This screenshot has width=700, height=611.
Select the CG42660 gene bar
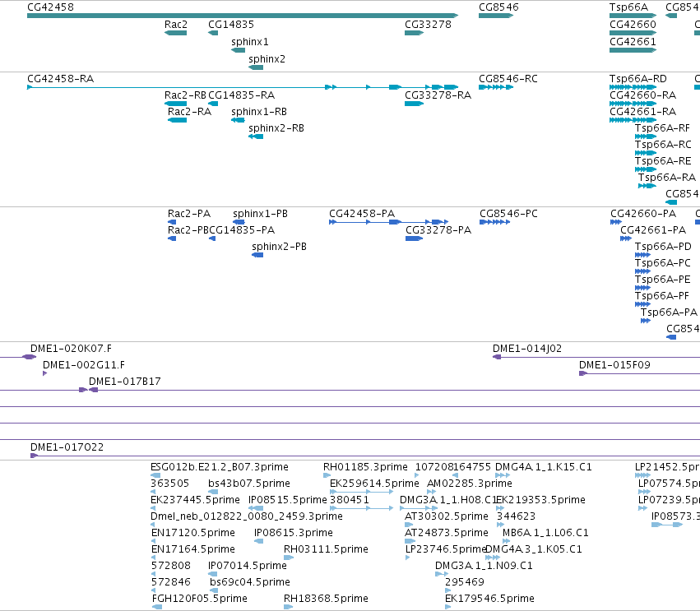pyautogui.click(x=633, y=33)
